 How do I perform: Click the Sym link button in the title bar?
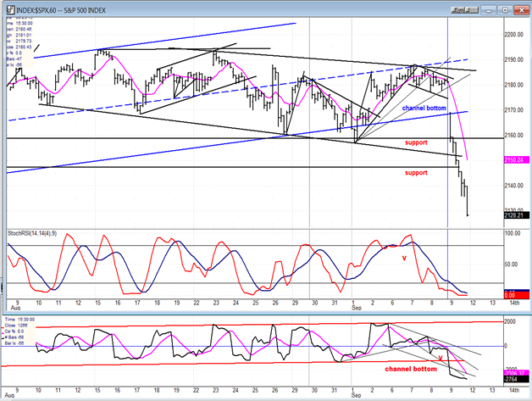pyautogui.click(x=459, y=10)
